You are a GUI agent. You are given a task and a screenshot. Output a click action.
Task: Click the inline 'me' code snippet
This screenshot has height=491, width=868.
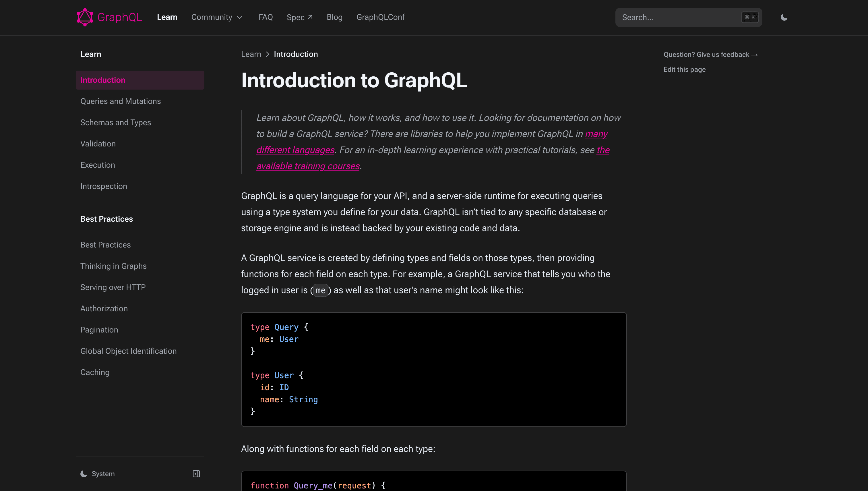click(320, 290)
